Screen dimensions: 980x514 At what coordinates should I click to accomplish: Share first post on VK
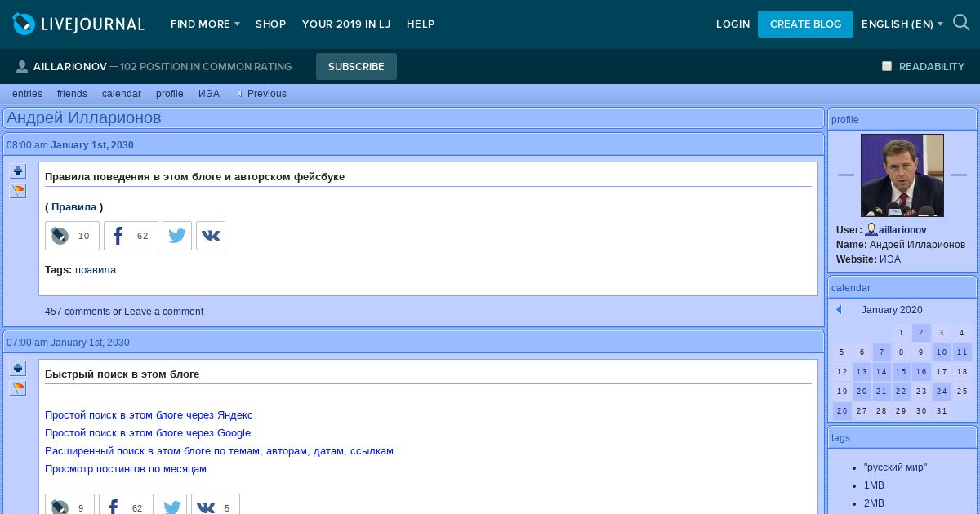[211, 236]
